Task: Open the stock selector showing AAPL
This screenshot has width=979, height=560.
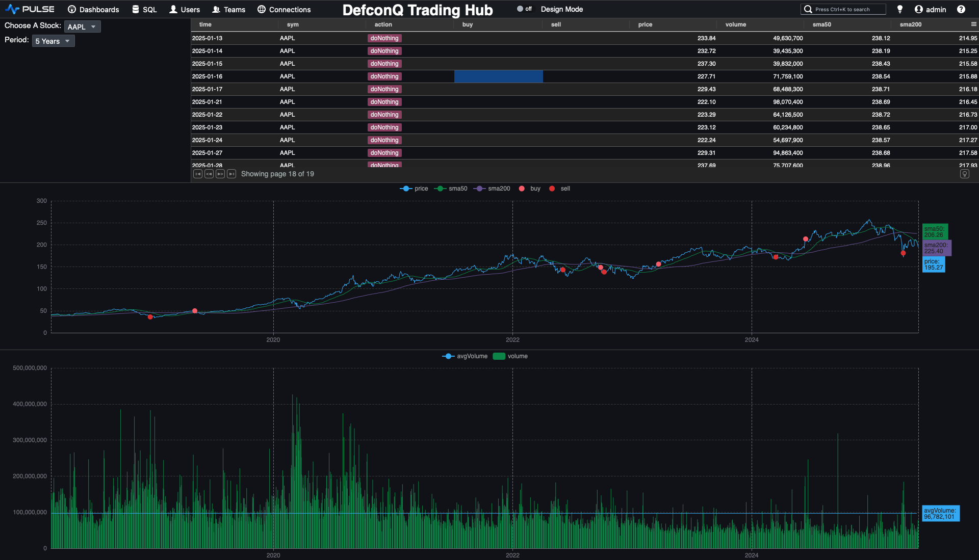Action: [x=82, y=26]
